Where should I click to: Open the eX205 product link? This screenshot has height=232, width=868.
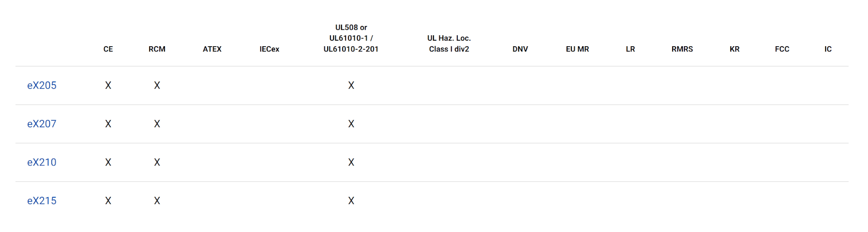pos(42,85)
